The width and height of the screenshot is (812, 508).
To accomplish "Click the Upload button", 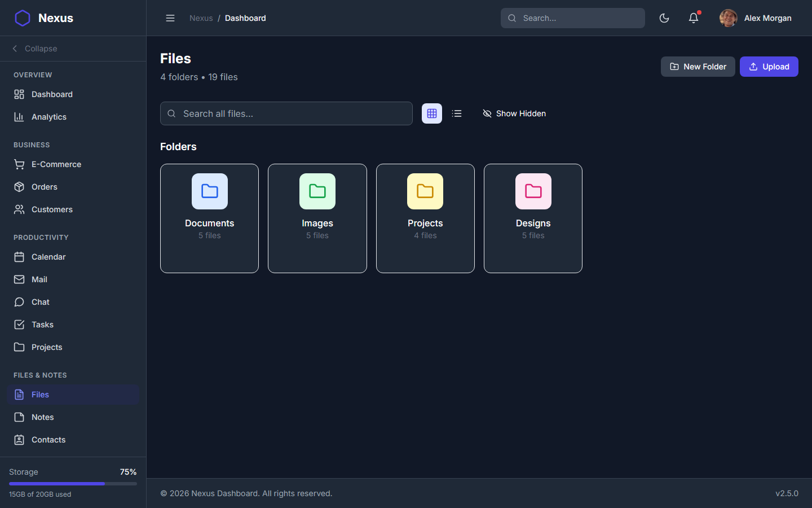I will [769, 67].
